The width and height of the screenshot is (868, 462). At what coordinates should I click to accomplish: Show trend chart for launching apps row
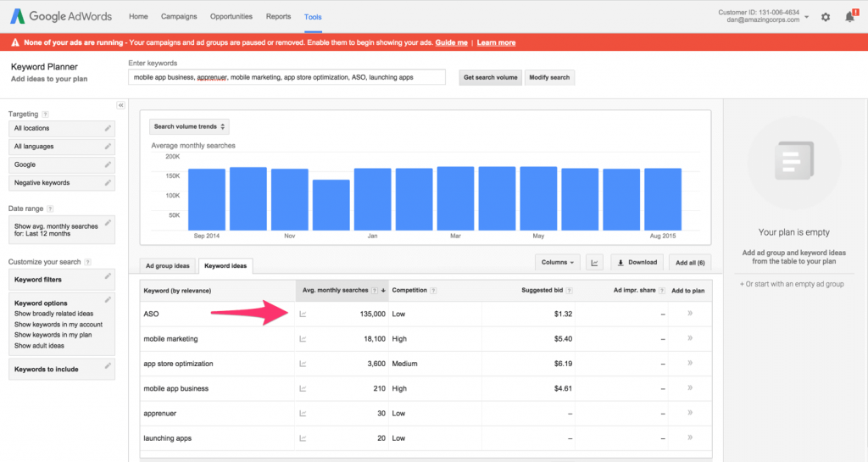303,438
